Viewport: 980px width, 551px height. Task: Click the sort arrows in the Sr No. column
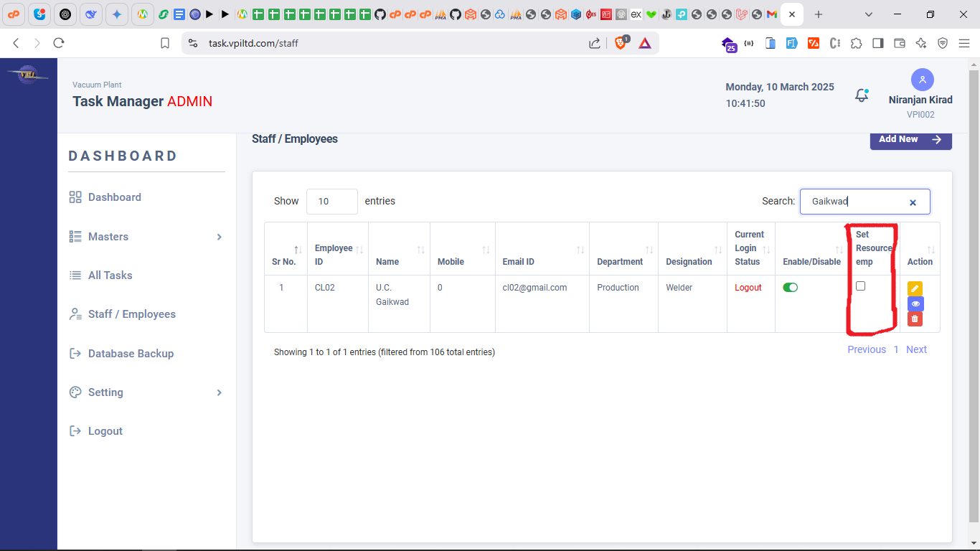coord(297,249)
